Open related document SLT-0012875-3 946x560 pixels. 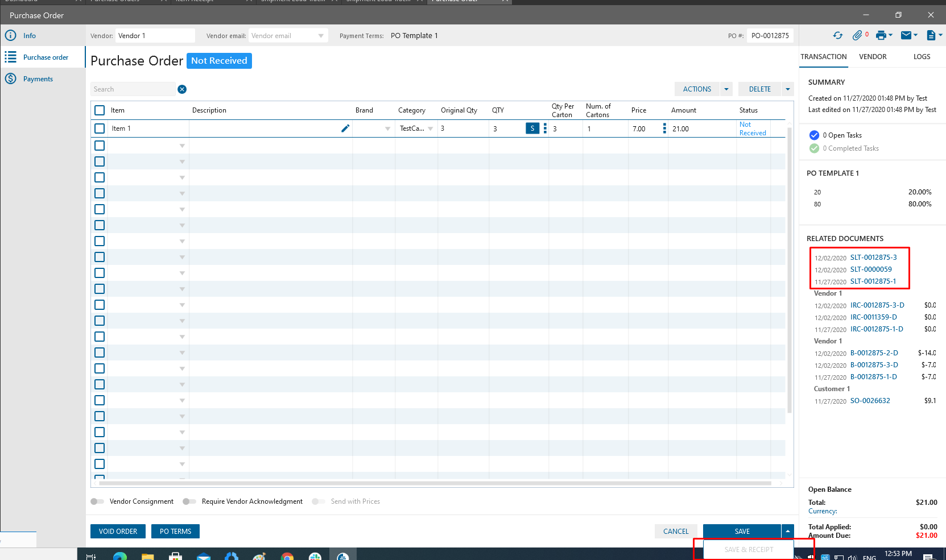coord(874,258)
